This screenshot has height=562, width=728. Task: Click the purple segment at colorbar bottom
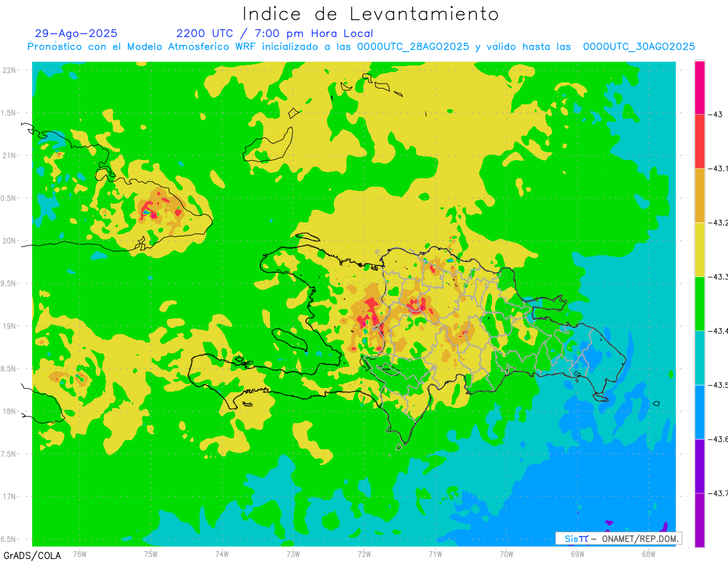pyautogui.click(x=699, y=520)
